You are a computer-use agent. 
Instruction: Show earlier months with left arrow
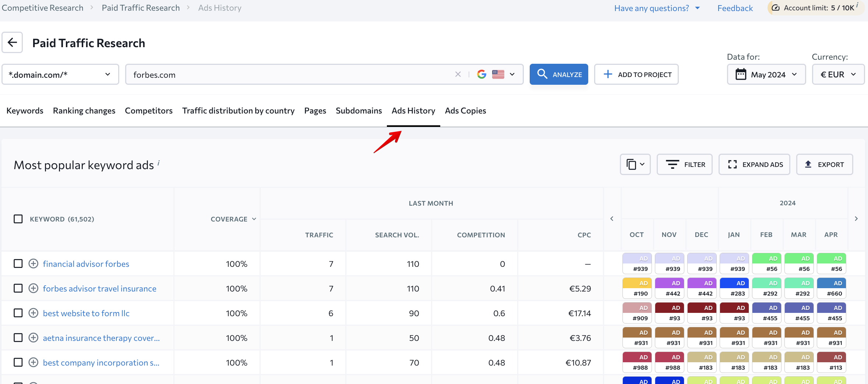pyautogui.click(x=612, y=219)
